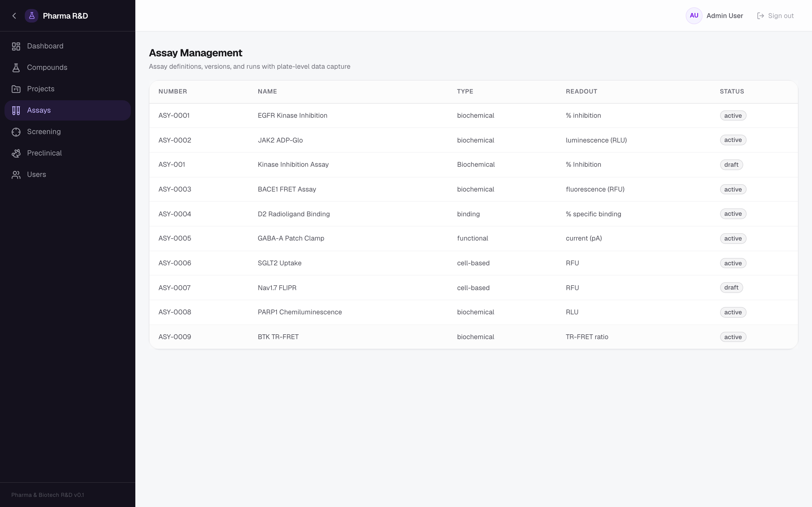Image resolution: width=812 pixels, height=507 pixels.
Task: Click the Compounds flask icon
Action: tap(16, 68)
